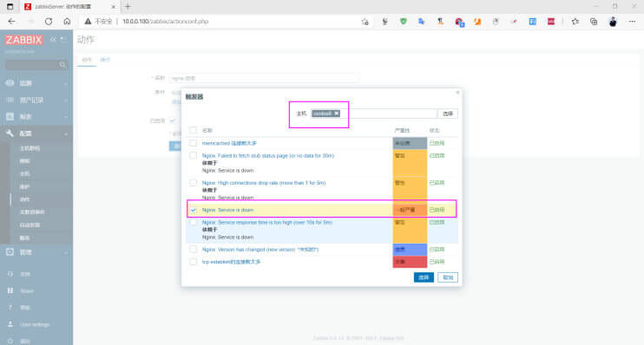644x345 pixels.
Task: Click the pilcrow paragraph extension icon
Action: [x=440, y=22]
